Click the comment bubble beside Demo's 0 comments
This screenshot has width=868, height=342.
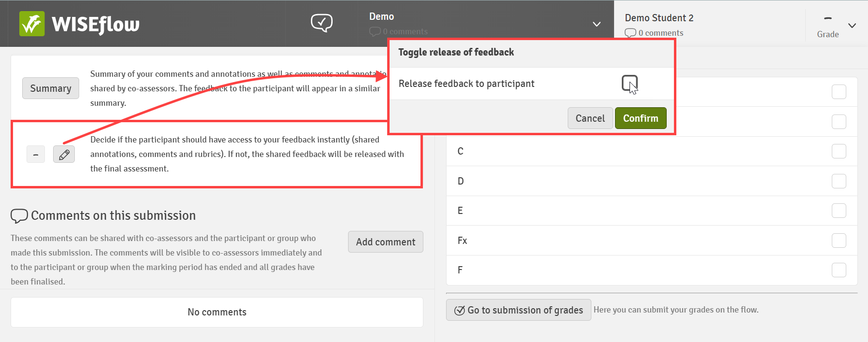pos(375,31)
